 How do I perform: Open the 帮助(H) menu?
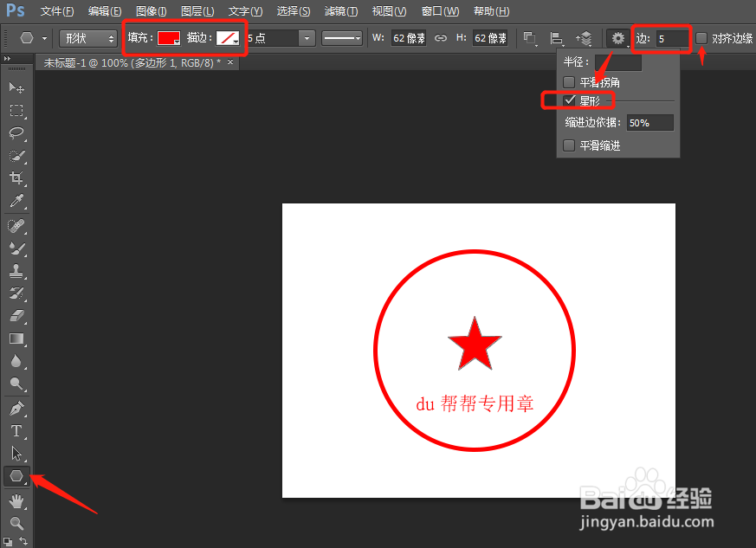[x=491, y=11]
